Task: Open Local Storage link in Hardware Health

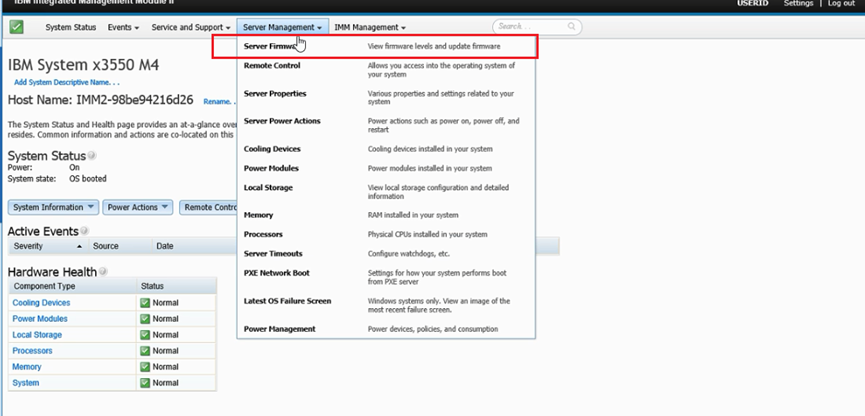Action: click(x=37, y=335)
